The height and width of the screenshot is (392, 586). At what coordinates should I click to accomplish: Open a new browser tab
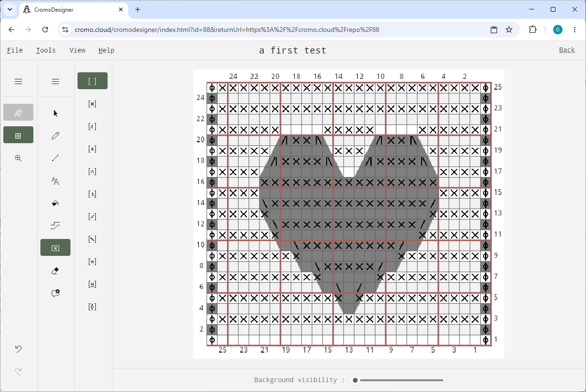click(x=138, y=9)
